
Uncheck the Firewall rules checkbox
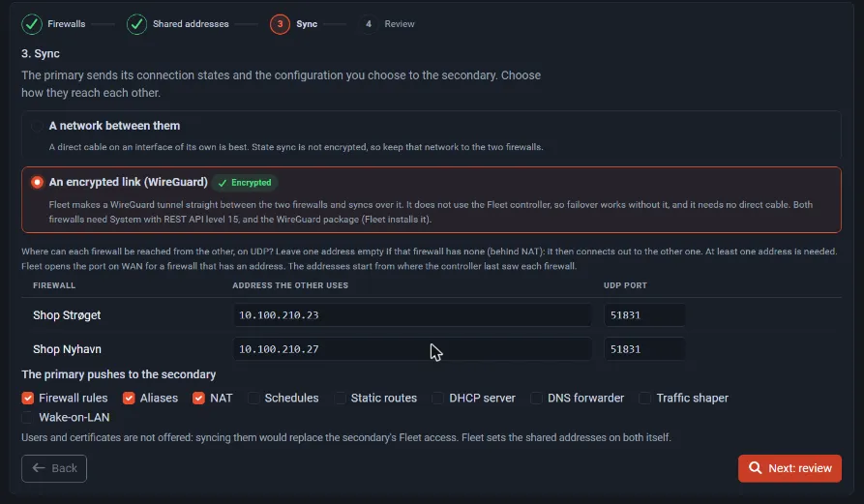point(27,398)
